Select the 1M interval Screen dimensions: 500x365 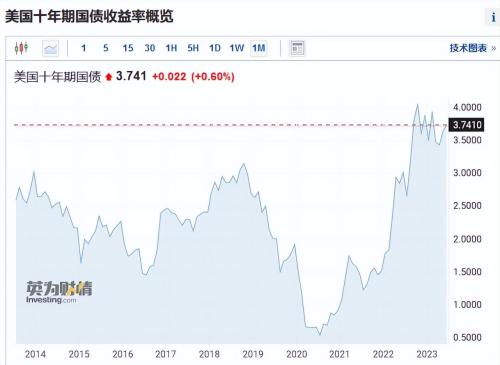click(x=259, y=48)
